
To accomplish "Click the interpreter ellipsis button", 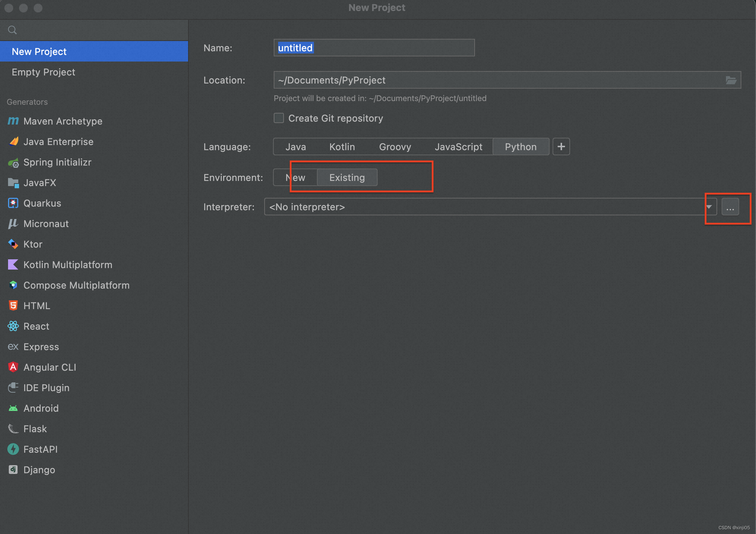I will (x=730, y=207).
